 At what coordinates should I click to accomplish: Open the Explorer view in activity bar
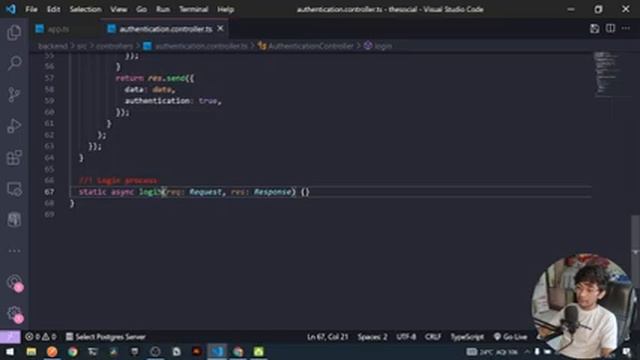[x=14, y=32]
